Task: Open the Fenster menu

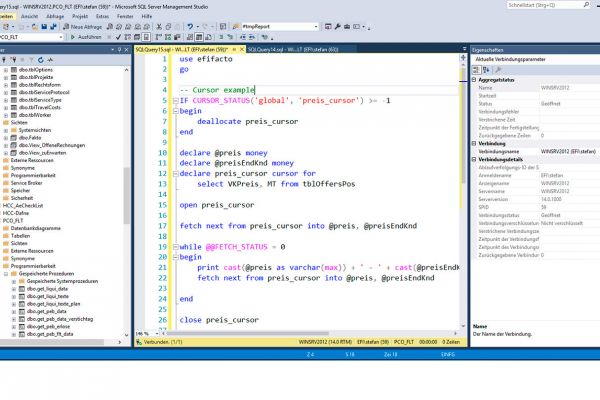Action: [x=125, y=16]
